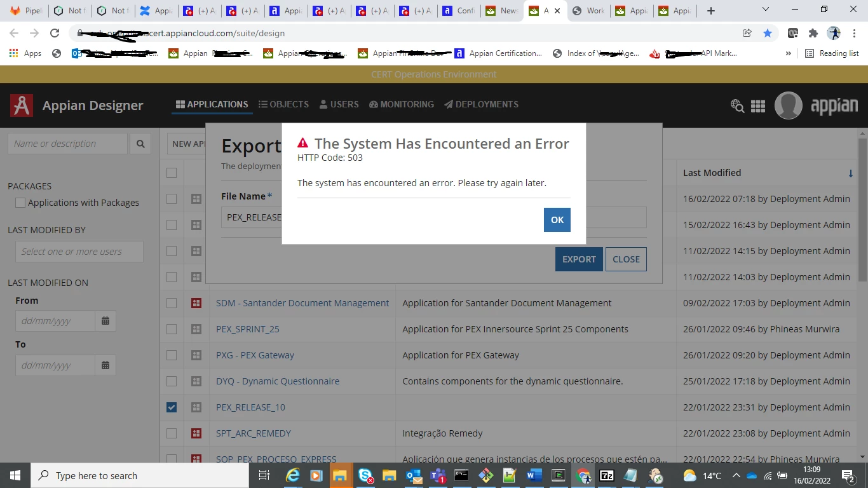Viewport: 868px width, 488px height.
Task: Open the Windows notification center
Action: [x=848, y=475]
